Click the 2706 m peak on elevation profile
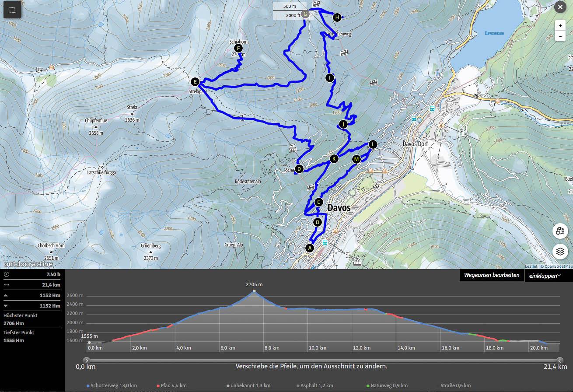Viewport: 573px width, 392px height. pos(254,291)
